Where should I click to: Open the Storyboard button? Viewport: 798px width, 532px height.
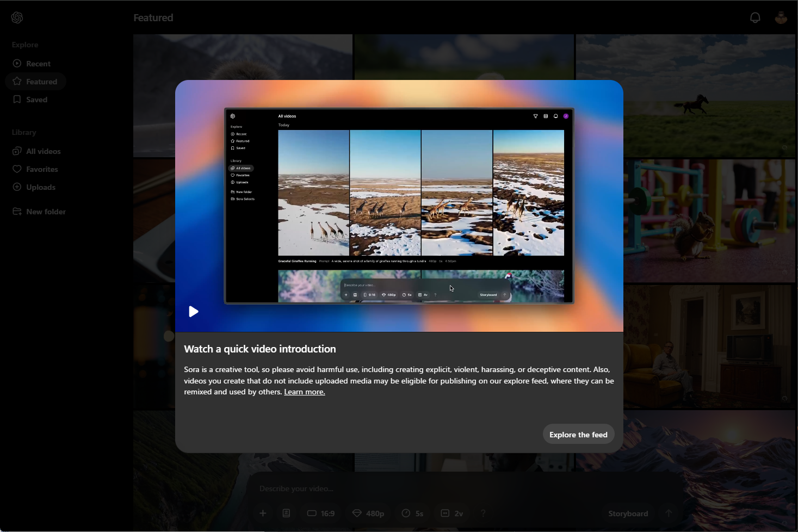point(628,514)
